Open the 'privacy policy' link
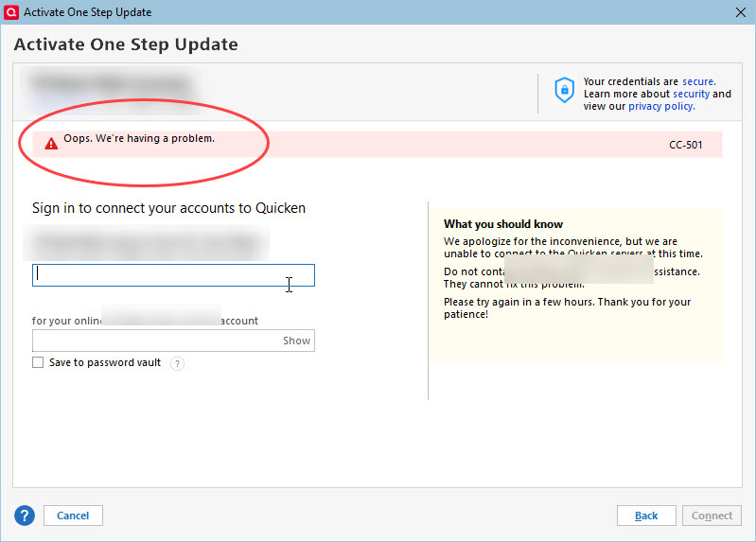This screenshot has height=542, width=756. [x=661, y=106]
